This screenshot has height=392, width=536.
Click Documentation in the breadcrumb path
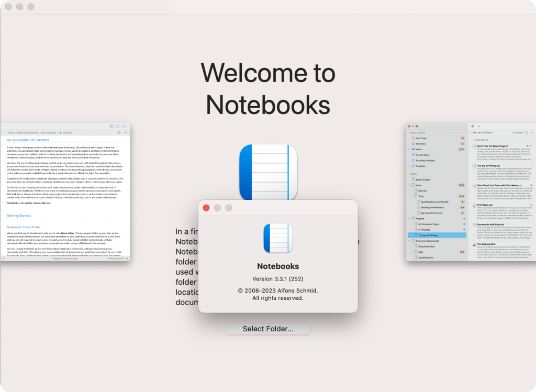click(x=49, y=133)
